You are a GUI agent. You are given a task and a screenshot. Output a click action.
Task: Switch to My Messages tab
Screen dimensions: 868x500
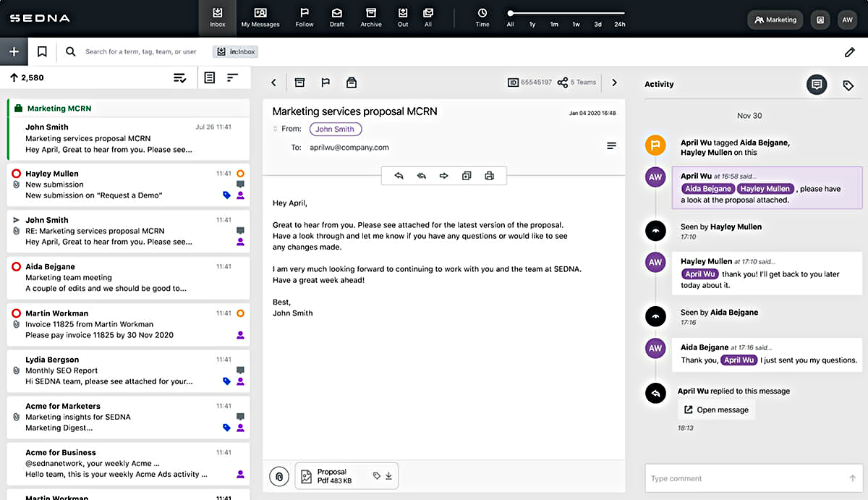pyautogui.click(x=260, y=18)
